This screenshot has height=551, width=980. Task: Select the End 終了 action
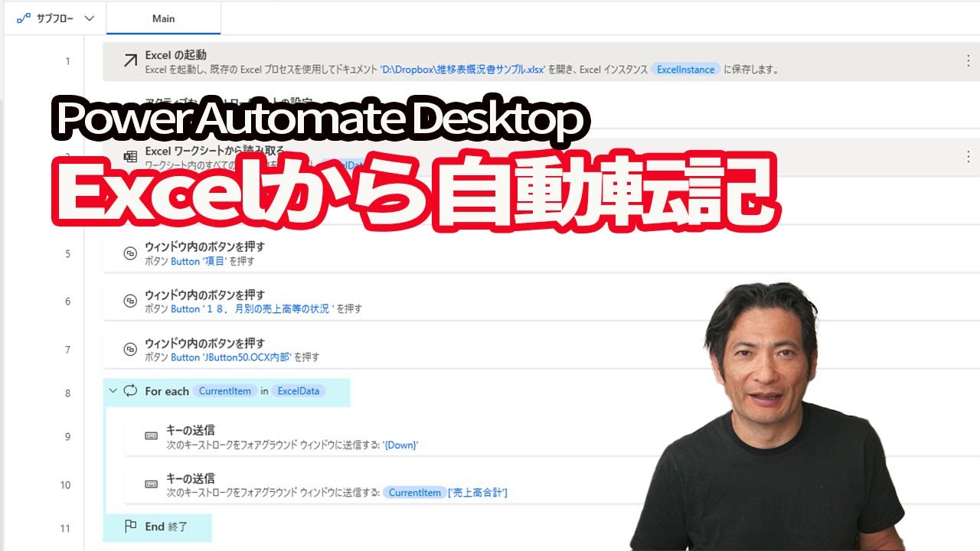(x=157, y=527)
